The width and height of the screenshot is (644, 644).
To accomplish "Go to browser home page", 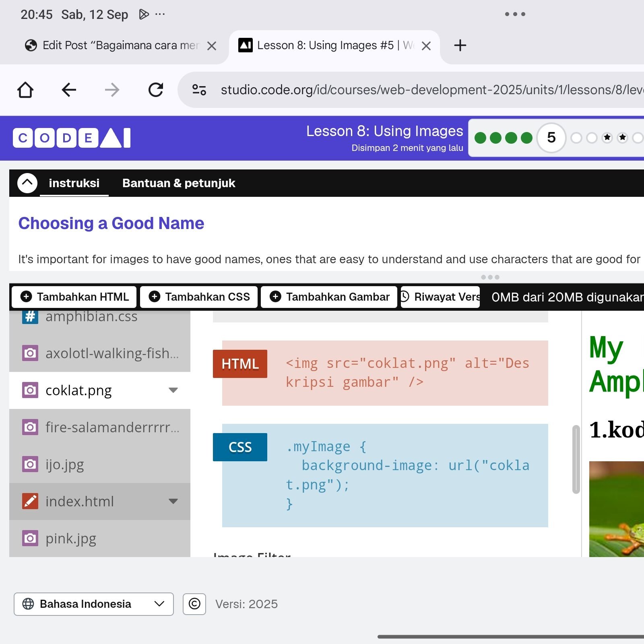I will pyautogui.click(x=25, y=90).
